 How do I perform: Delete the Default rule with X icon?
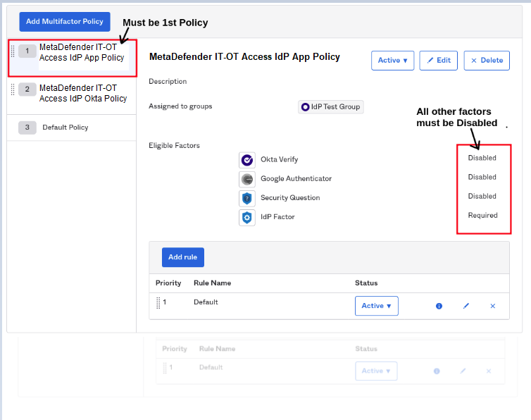(x=492, y=306)
